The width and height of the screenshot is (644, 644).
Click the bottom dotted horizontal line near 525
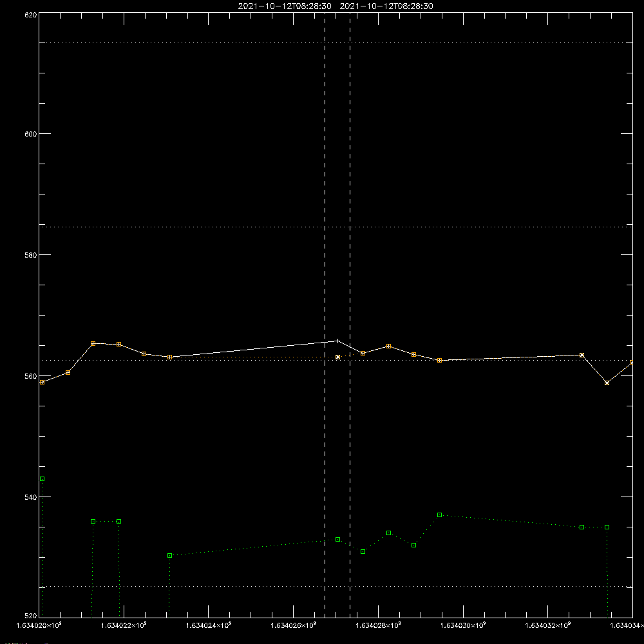pyautogui.click(x=336, y=587)
